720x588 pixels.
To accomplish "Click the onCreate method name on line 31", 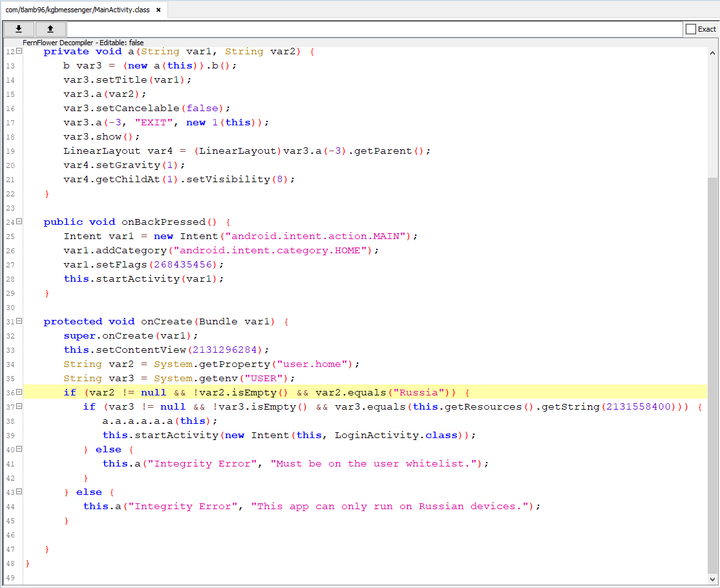I will coord(166,321).
